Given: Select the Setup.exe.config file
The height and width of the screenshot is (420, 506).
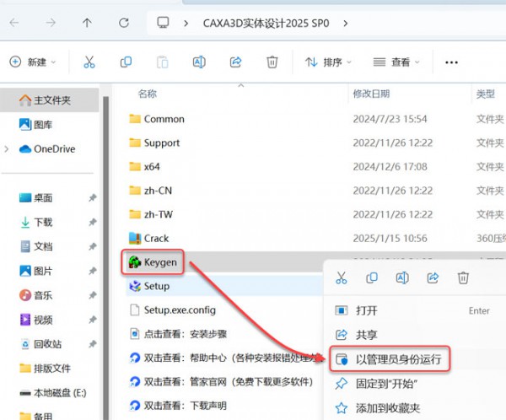Looking at the screenshot, I should pyautogui.click(x=173, y=310).
